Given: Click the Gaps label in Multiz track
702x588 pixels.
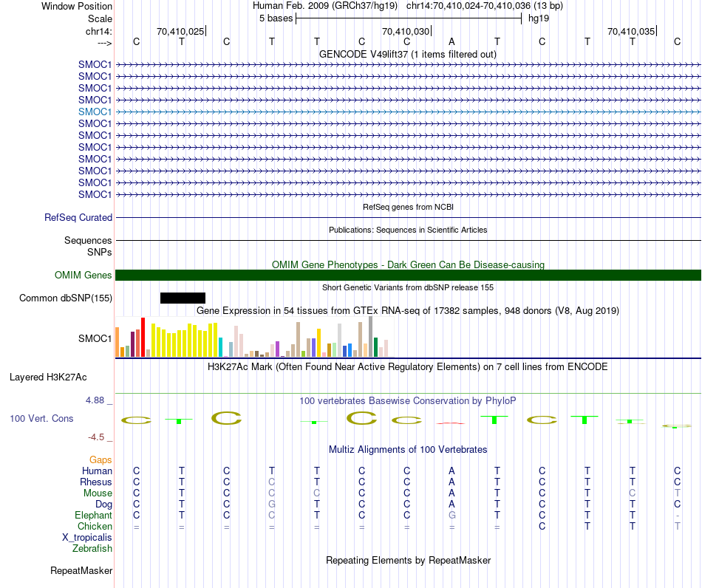Looking at the screenshot, I should click(100, 460).
